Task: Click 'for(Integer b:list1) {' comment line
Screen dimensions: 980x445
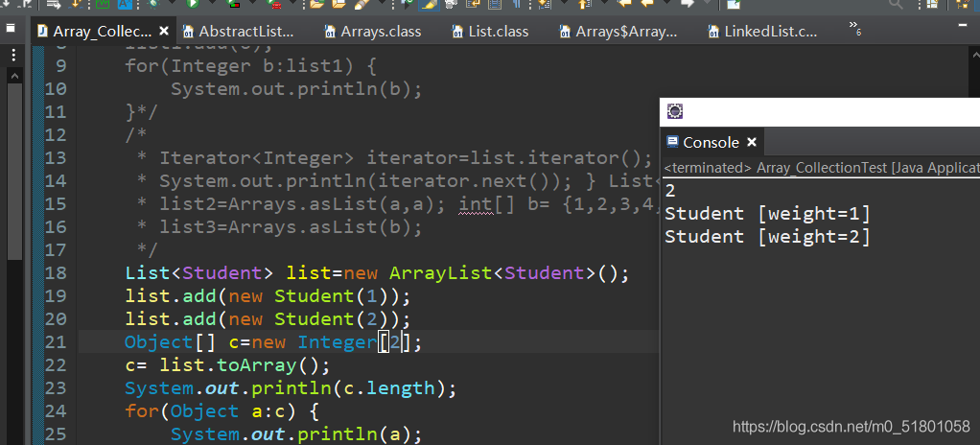Action: (x=250, y=65)
